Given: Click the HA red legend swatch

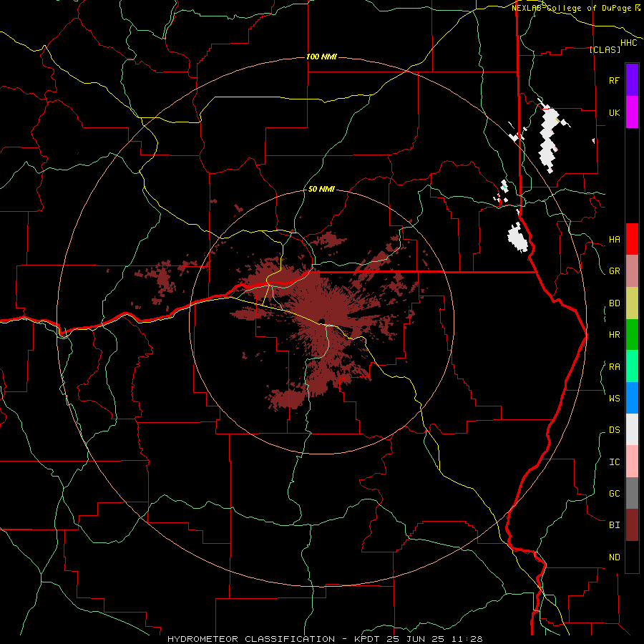Looking at the screenshot, I should (x=632, y=239).
